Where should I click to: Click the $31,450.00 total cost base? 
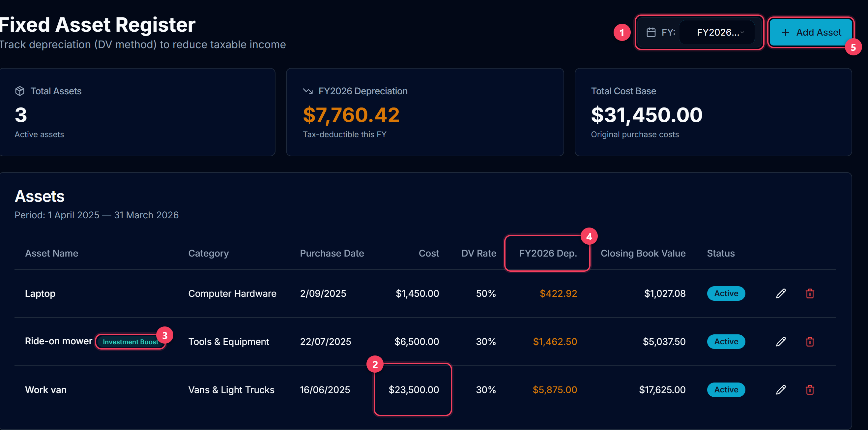point(647,115)
